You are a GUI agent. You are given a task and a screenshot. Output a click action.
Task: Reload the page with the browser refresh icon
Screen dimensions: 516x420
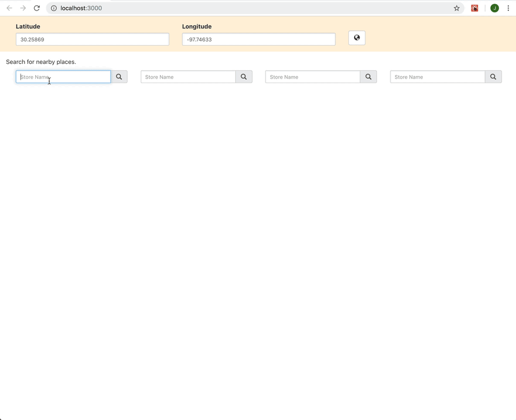37,8
